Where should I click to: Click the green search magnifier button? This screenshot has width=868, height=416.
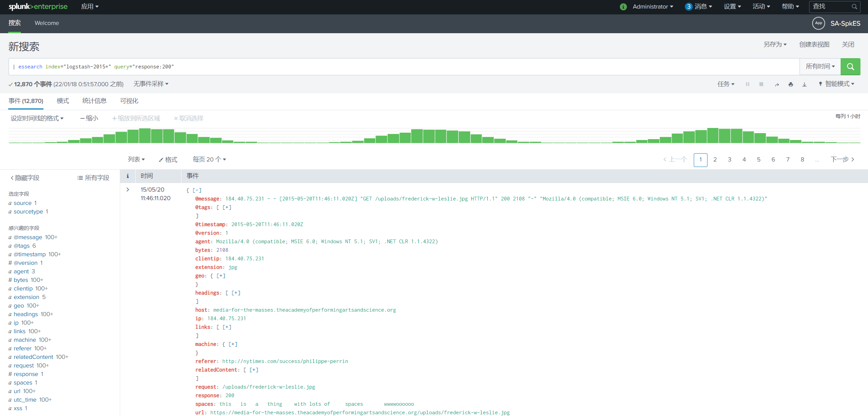click(x=850, y=67)
